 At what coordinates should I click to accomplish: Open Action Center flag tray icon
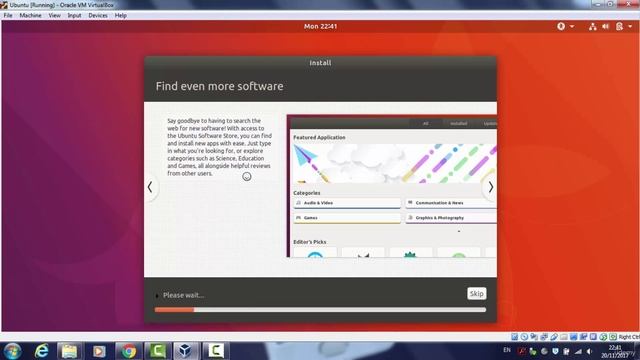point(566,351)
